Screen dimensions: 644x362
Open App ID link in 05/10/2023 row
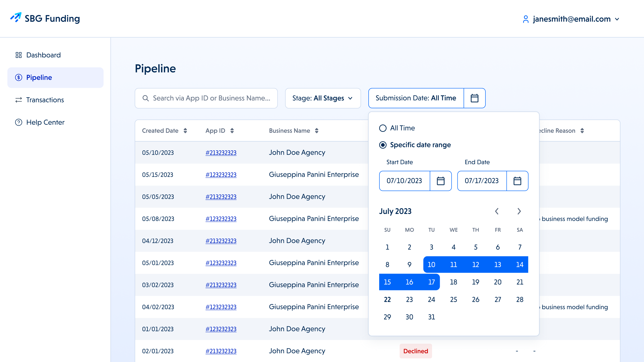(221, 152)
